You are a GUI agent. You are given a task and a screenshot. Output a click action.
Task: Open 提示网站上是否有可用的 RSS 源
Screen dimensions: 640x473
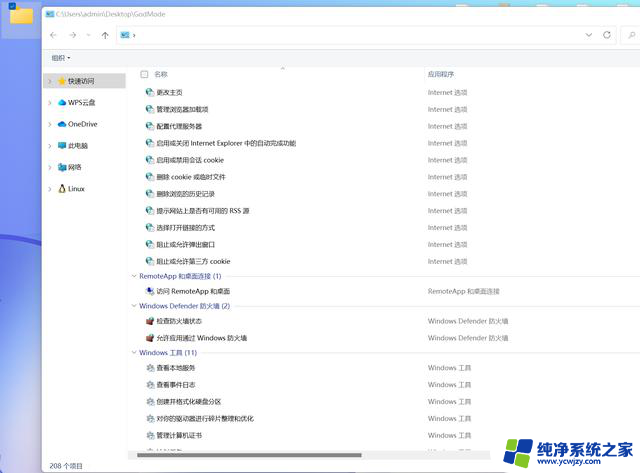coord(203,211)
